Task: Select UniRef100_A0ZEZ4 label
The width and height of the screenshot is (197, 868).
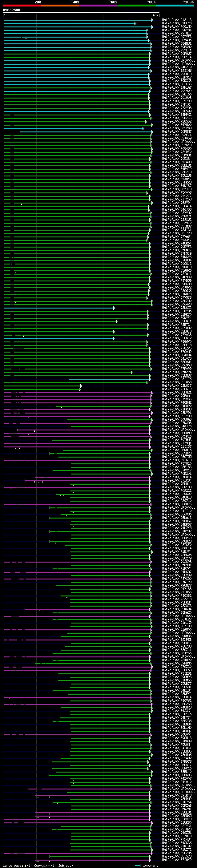Action: pos(177,135)
